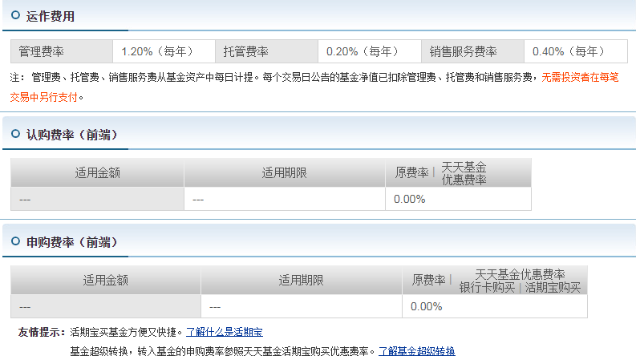Click 适用金额 header in 认购费率 table
Viewport: 636px width, 364px height.
[97, 173]
